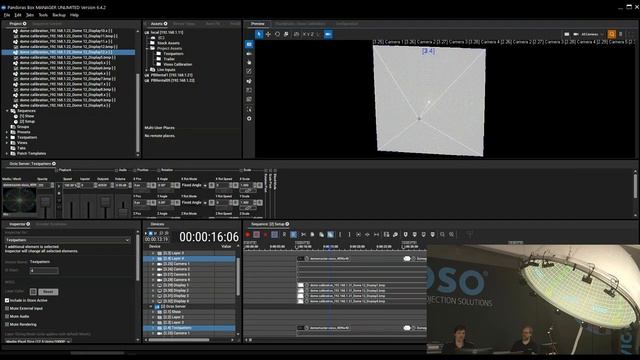Click the pencil edit icon in Preview sidebar
Image resolution: width=640 pixels, height=360 pixels.
pos(249,71)
